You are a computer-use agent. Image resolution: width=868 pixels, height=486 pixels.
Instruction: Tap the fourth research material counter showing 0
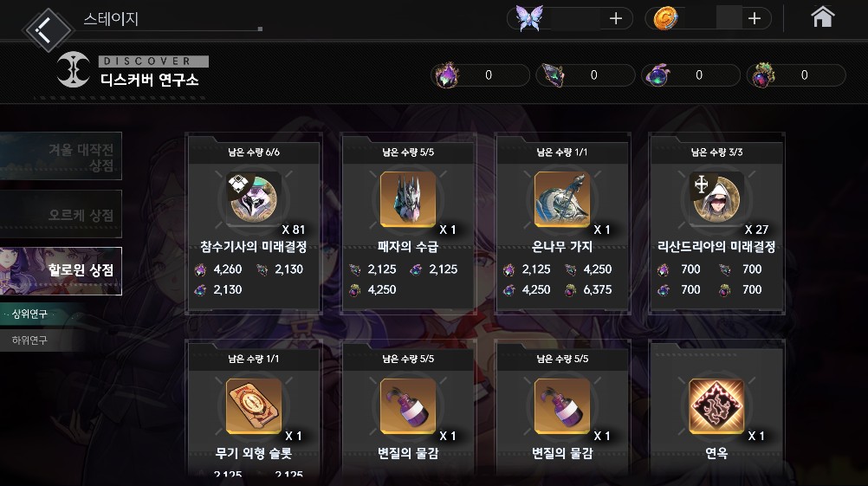point(795,75)
